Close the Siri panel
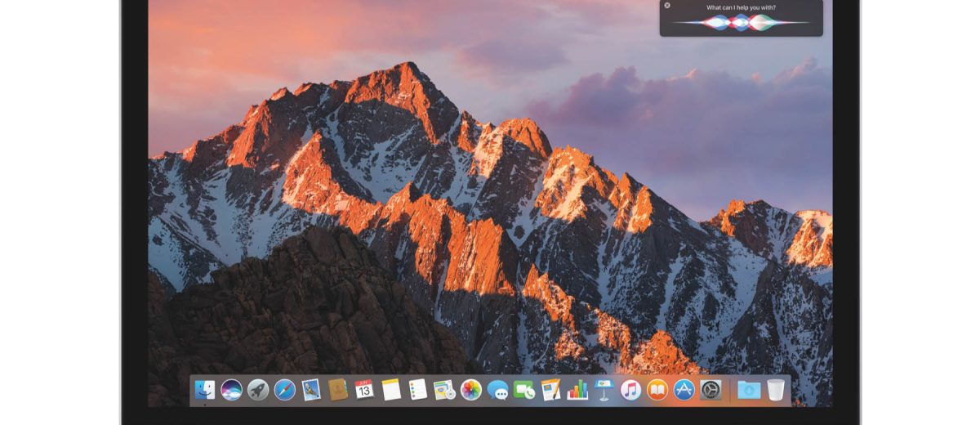The height and width of the screenshot is (425, 980). tap(667, 6)
